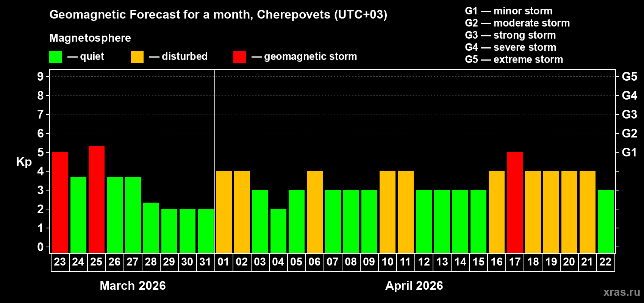Click the orange bar for April 21
The width and height of the screenshot is (644, 303).
(x=588, y=212)
